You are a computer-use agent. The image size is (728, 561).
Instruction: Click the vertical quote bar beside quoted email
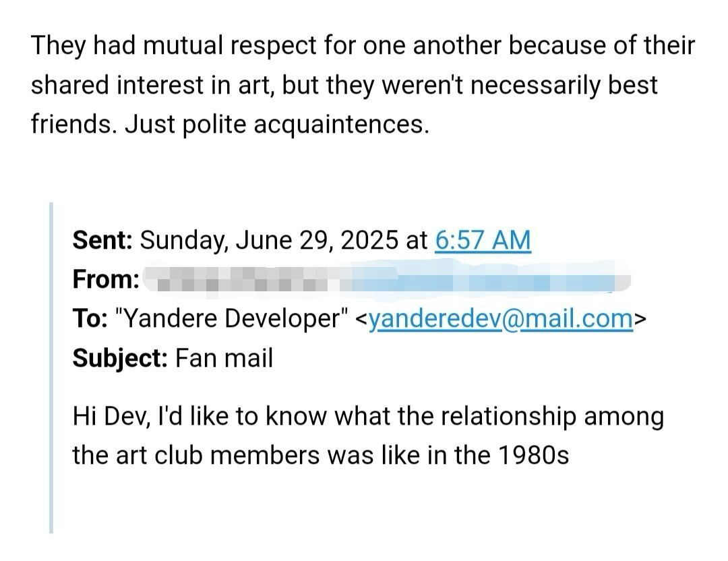coord(51,367)
